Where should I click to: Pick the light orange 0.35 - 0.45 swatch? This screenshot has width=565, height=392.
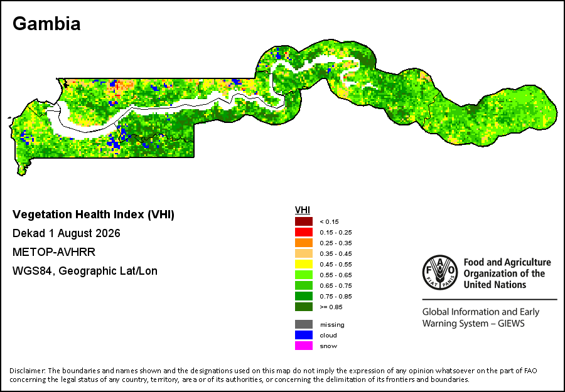303,253
